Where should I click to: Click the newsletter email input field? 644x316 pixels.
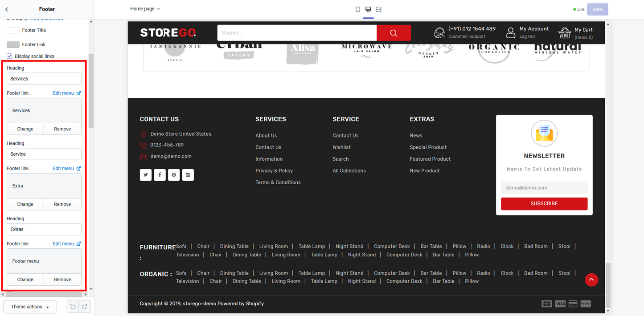(544, 187)
